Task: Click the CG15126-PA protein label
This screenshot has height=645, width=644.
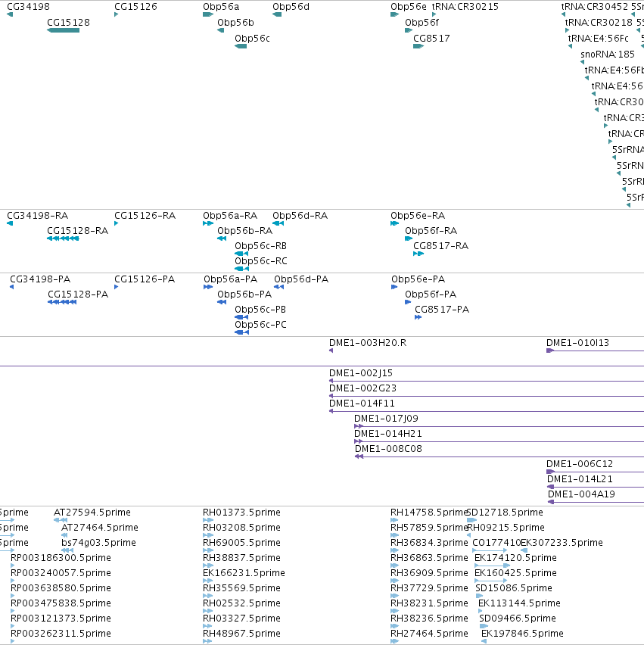Action: (145, 279)
